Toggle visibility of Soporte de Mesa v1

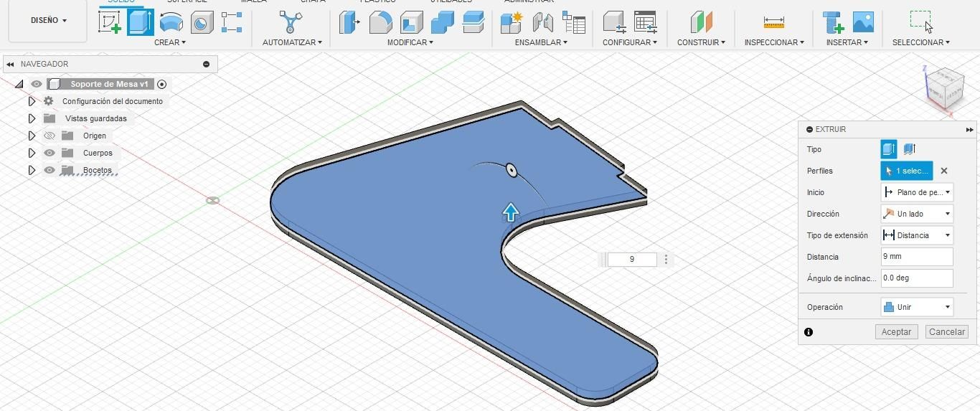pyautogui.click(x=37, y=84)
